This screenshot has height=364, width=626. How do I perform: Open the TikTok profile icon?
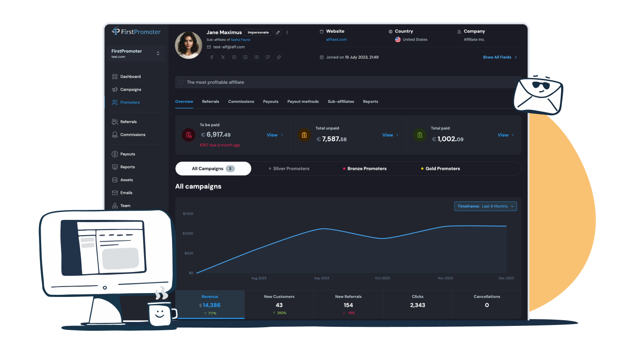279,57
